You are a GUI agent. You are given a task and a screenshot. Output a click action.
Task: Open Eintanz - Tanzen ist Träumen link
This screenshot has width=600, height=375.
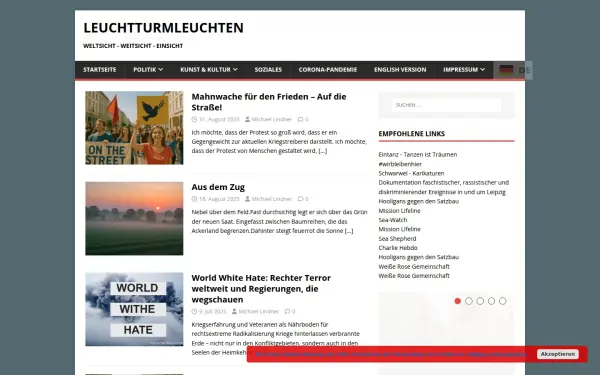pyautogui.click(x=418, y=155)
